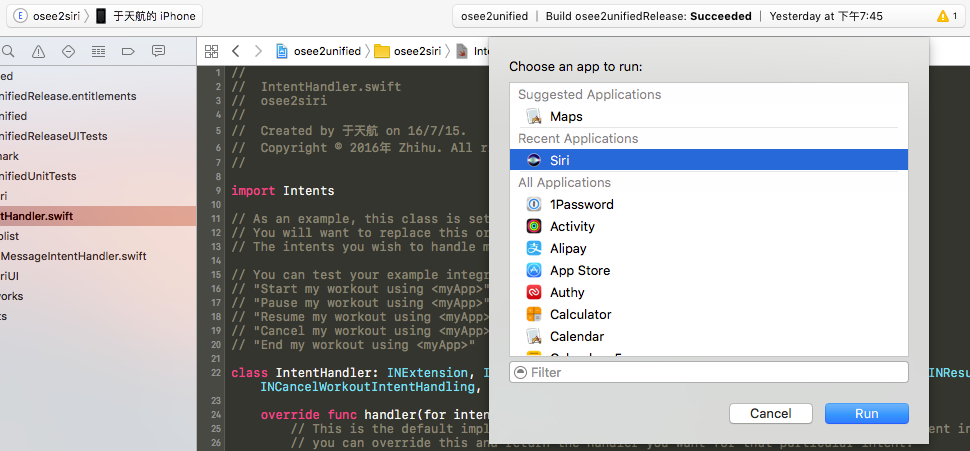Screen dimensions: 970x451
Task: Click the Build Succeeded status text
Action: click(648, 16)
